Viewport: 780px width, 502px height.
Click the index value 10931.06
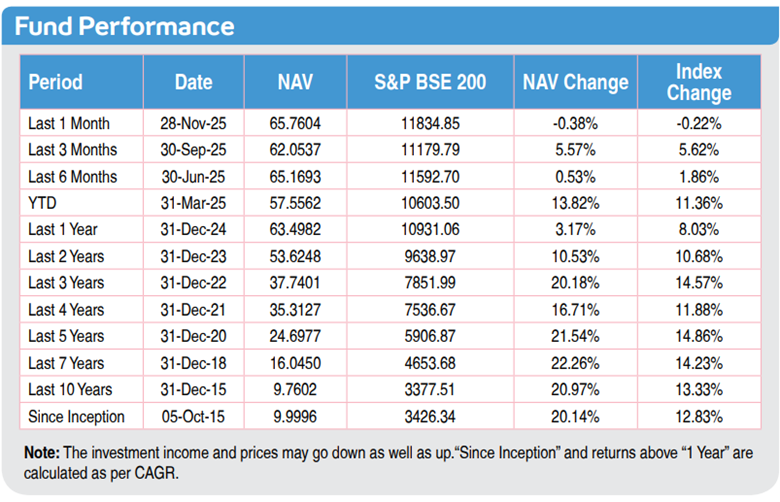[429, 230]
